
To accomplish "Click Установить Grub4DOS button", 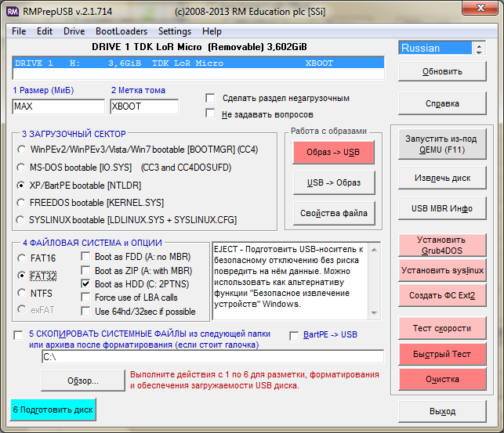I will tap(442, 245).
